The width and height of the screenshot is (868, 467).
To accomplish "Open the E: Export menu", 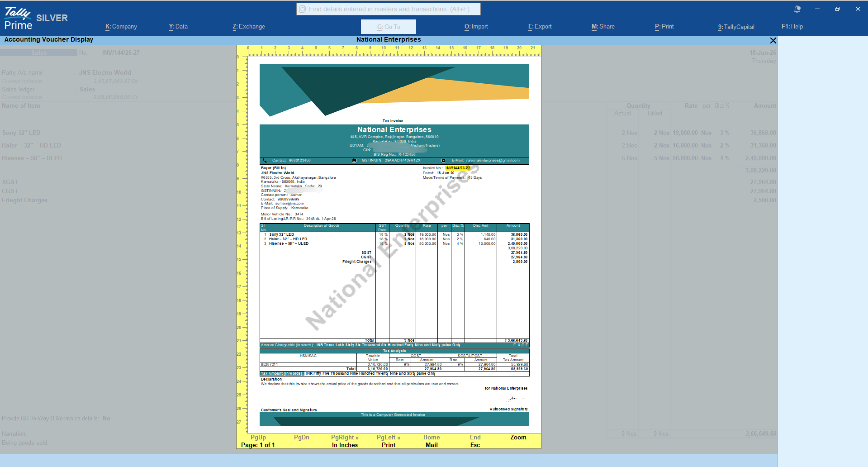I will [x=540, y=27].
